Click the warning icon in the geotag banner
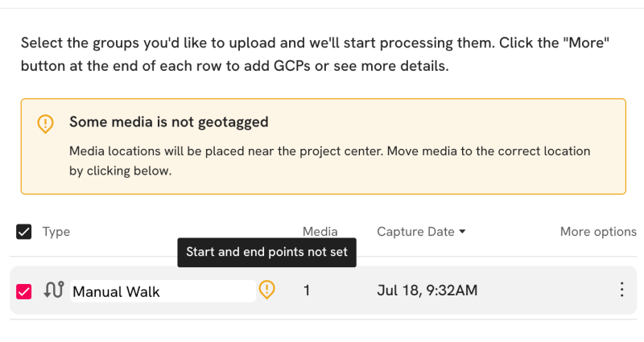The image size is (644, 342). (45, 124)
